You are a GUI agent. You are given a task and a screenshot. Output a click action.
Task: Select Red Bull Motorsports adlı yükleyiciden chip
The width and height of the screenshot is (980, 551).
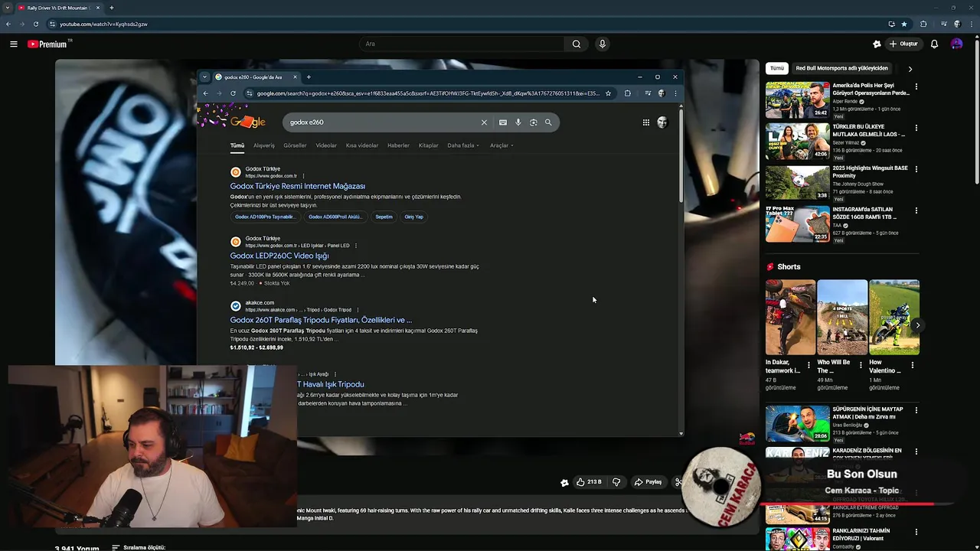(x=841, y=68)
